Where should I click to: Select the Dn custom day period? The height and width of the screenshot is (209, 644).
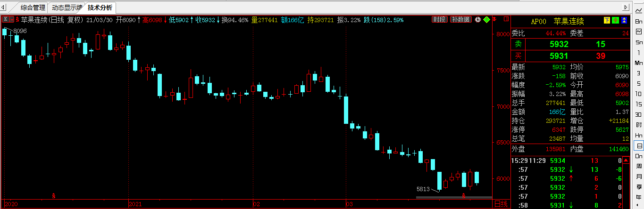pyautogui.click(x=639, y=156)
